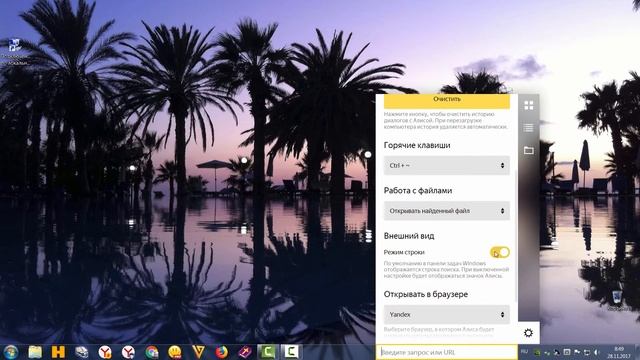Open File Explorer from the taskbar

click(x=35, y=352)
